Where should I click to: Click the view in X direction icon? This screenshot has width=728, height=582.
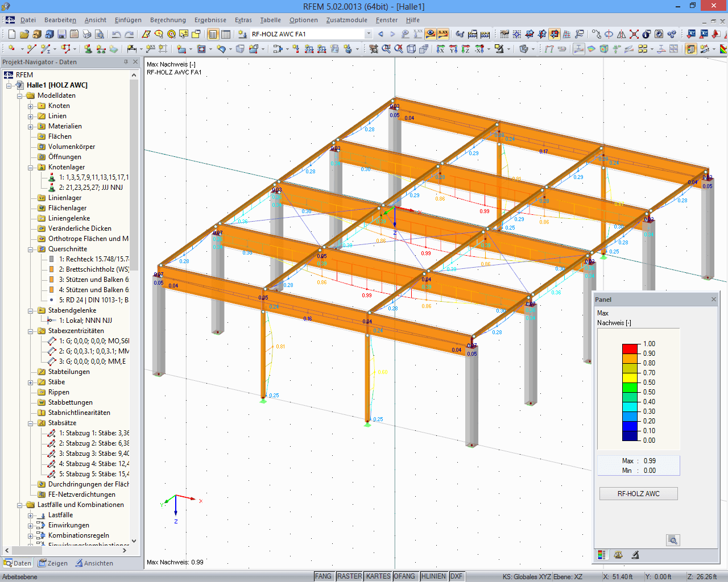[x=441, y=49]
